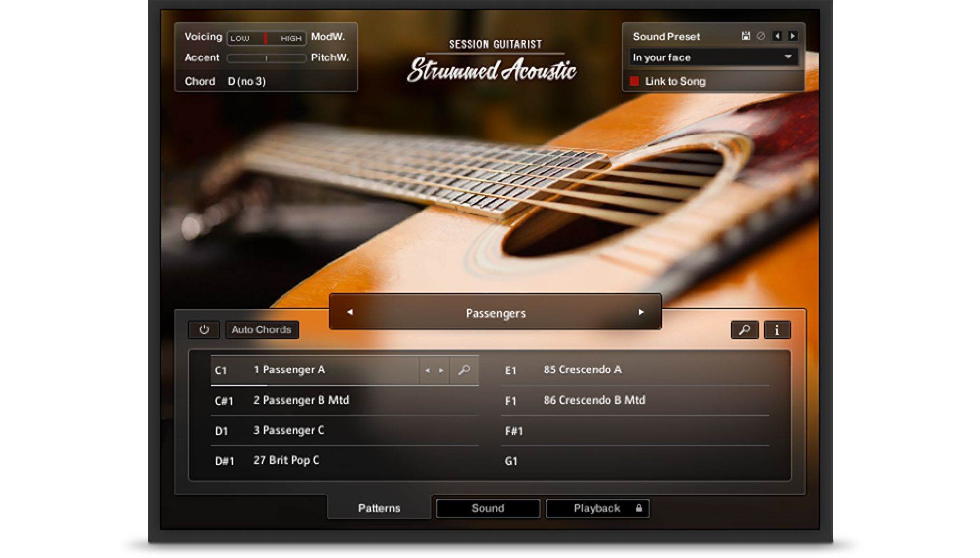The image size is (980, 558).
Task: Select pattern slot 27 Brit Pop C
Action: (345, 461)
